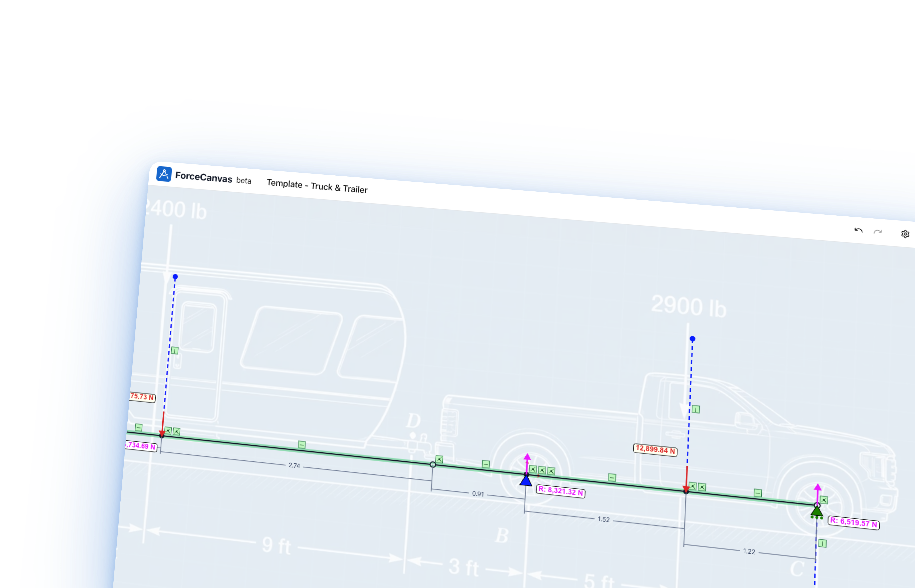Select red force arrow at the trailer axle
The width and height of the screenshot is (915, 588).
(x=163, y=424)
